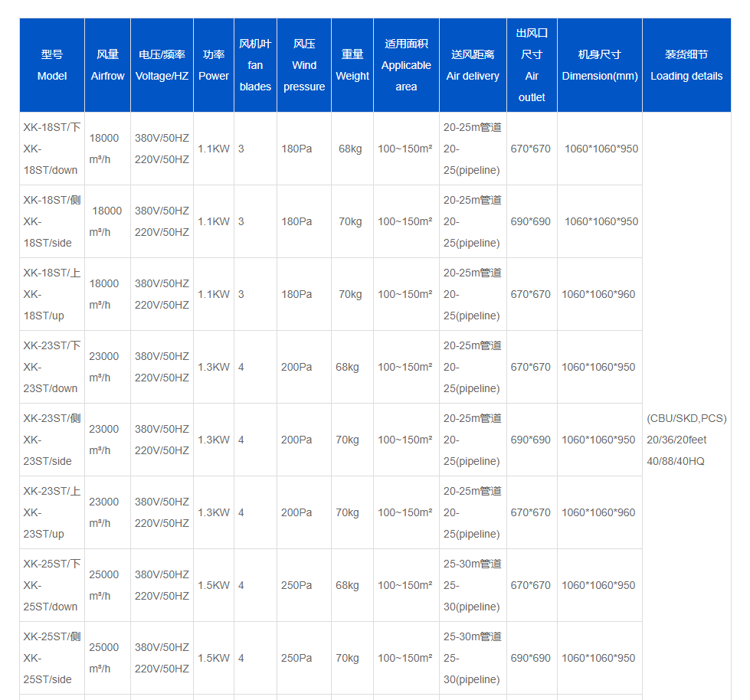Click 180Pa pressure in XK-18ST/up row

[296, 294]
